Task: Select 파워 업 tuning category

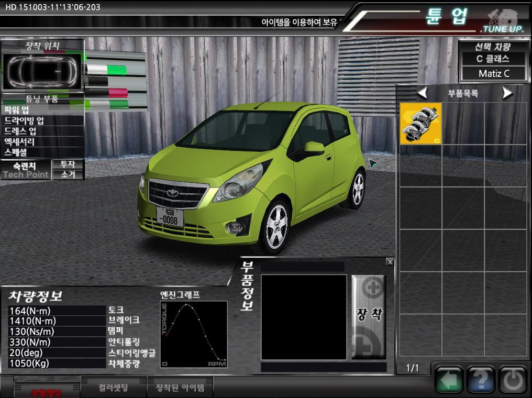Action: point(42,110)
